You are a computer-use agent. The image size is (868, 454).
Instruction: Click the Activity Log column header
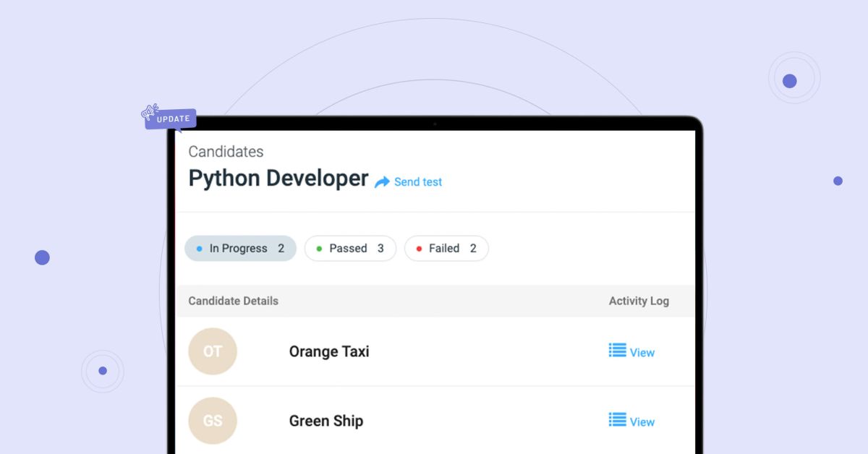(x=639, y=301)
